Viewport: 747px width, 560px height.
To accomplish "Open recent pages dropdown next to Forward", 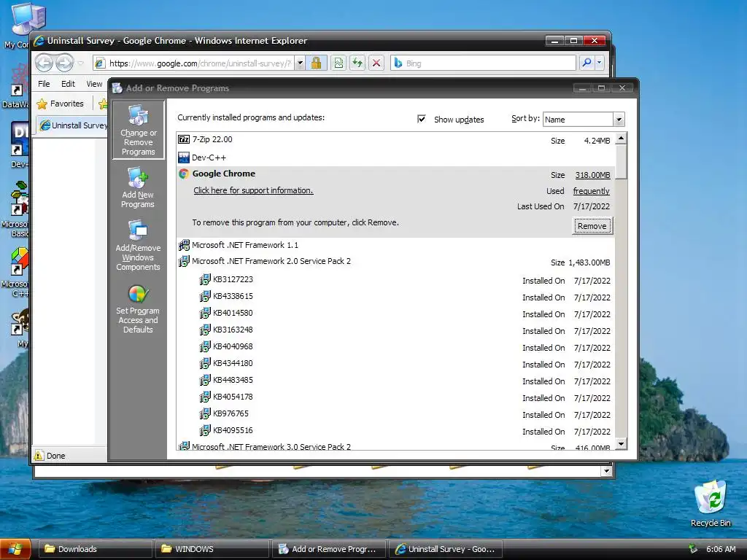I will point(80,63).
